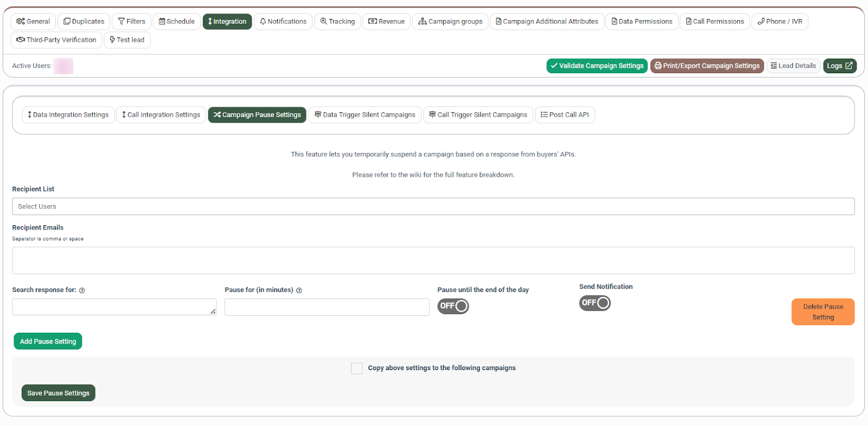Open the Recipient List Select Users dropdown
This screenshot has height=426, width=868.
point(433,206)
